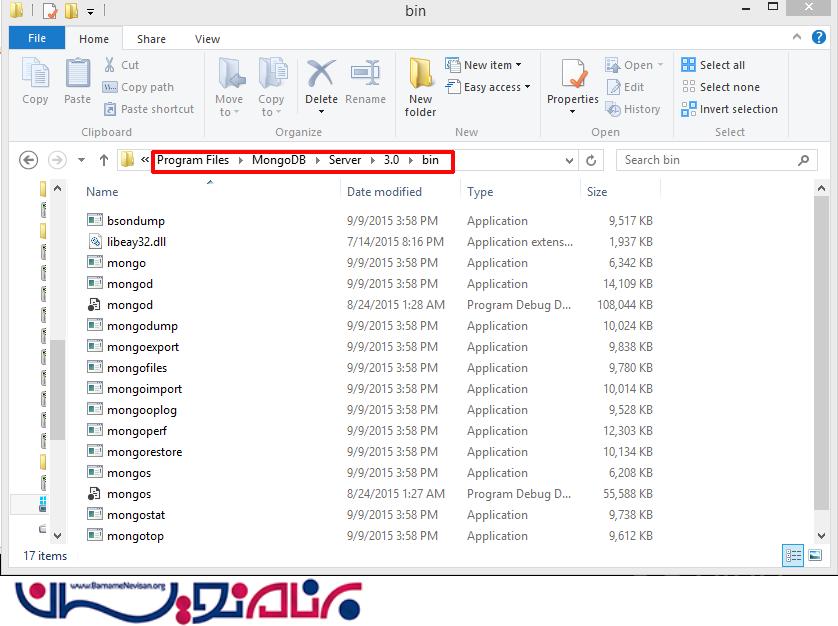Click Select none
This screenshot has height=626, width=838.
[720, 87]
